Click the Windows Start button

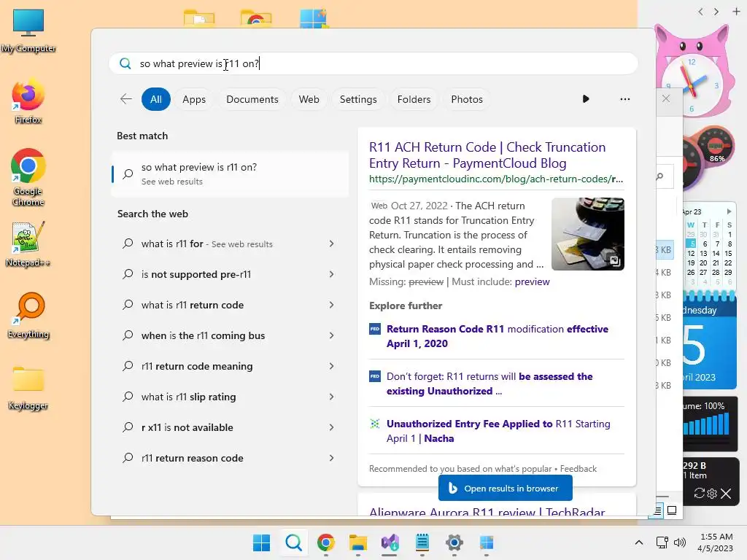pyautogui.click(x=262, y=542)
